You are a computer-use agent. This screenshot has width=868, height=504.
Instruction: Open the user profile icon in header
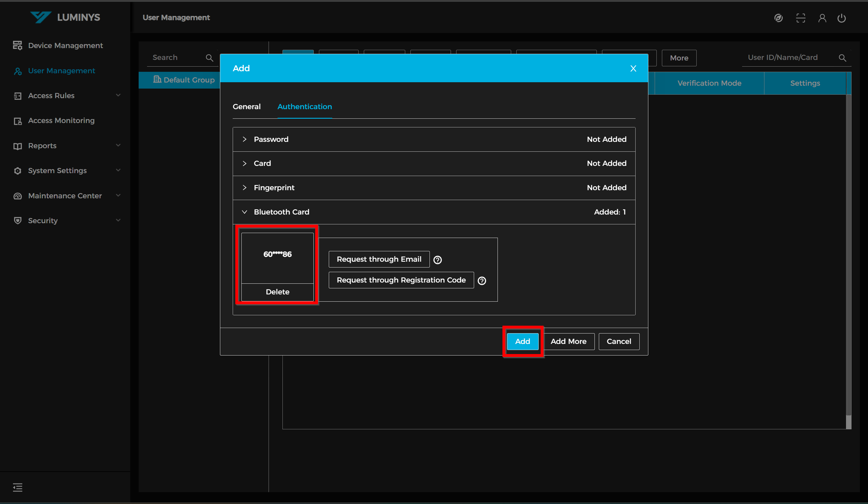tap(822, 18)
